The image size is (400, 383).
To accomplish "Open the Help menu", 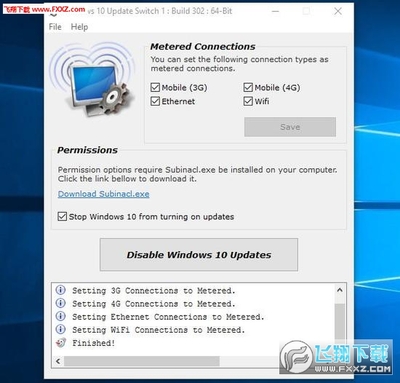I will pos(79,27).
